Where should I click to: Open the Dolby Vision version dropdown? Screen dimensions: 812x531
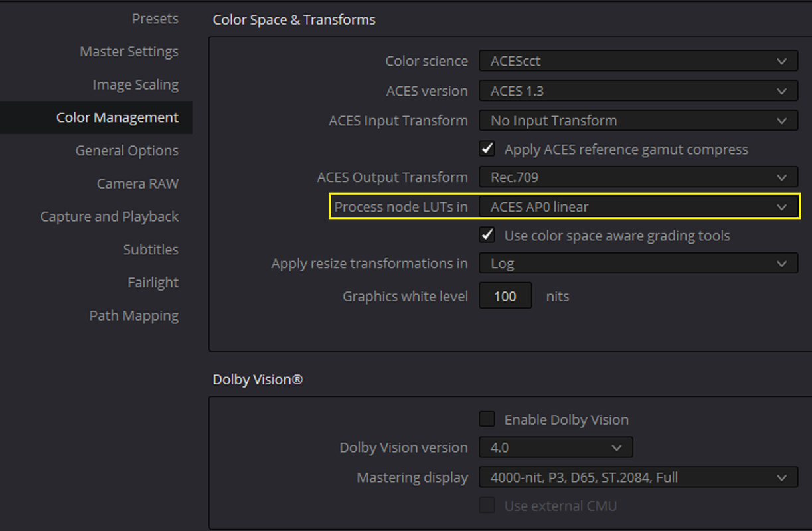point(556,447)
